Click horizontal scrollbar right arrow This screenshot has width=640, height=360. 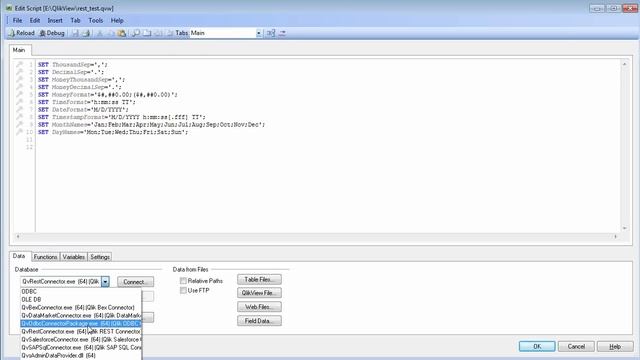pyautogui.click(x=616, y=236)
